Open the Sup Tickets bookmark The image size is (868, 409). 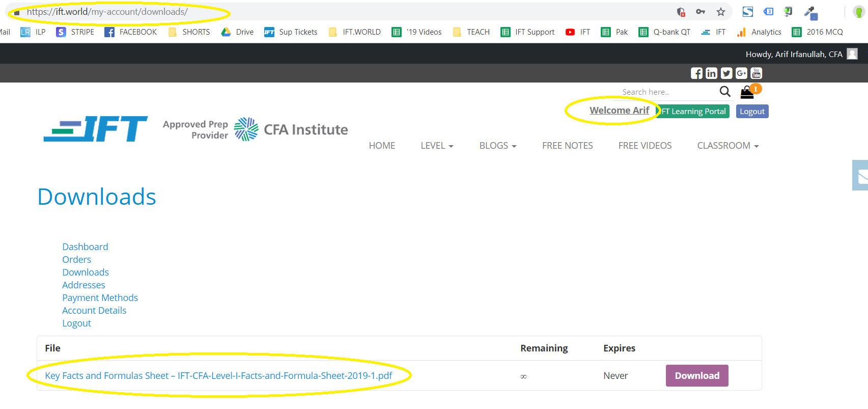291,32
